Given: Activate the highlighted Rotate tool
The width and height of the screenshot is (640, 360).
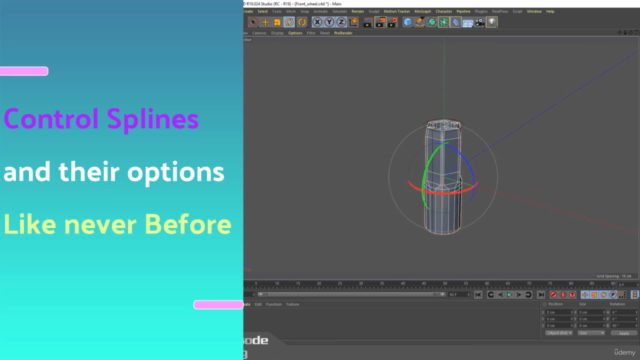Looking at the screenshot, I should pyautogui.click(x=289, y=22).
